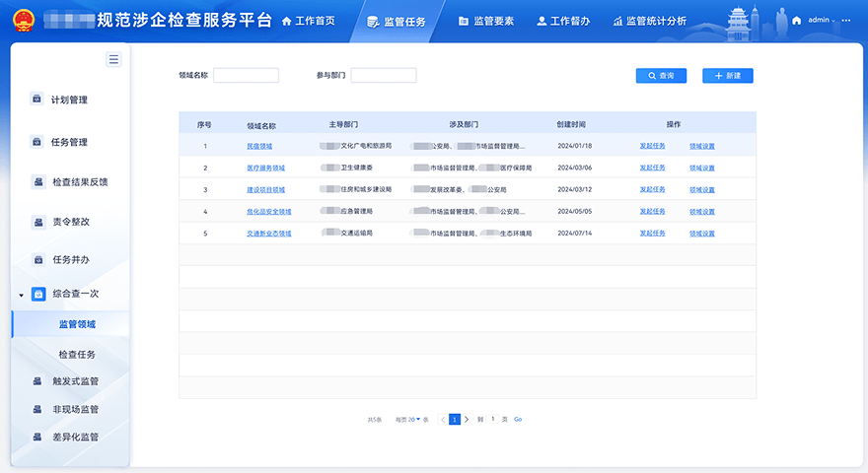Select 检查任务 in the sidebar

pos(77,354)
